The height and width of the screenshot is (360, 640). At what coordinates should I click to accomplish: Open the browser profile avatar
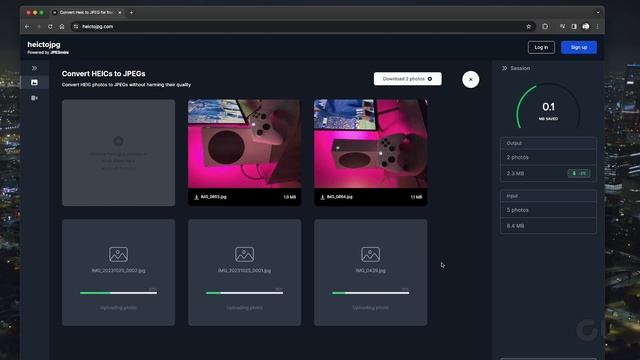(x=586, y=27)
